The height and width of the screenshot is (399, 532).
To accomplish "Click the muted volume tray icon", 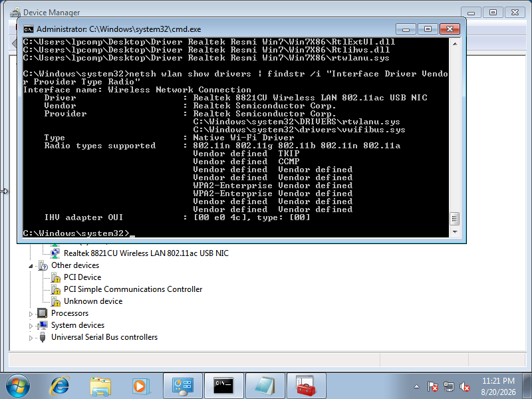I will 464,386.
